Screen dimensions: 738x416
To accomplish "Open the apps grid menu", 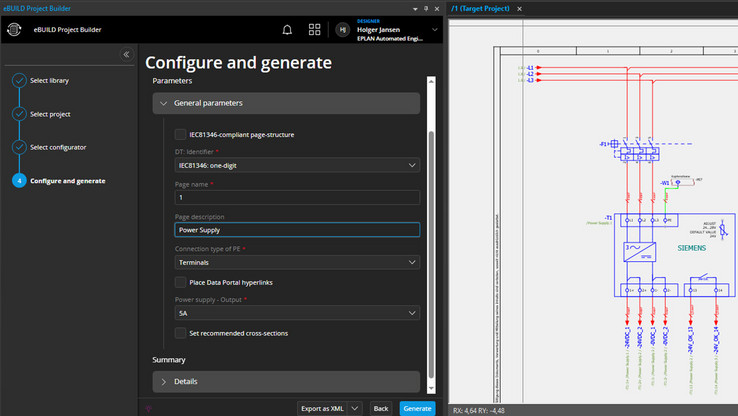I will (x=314, y=30).
